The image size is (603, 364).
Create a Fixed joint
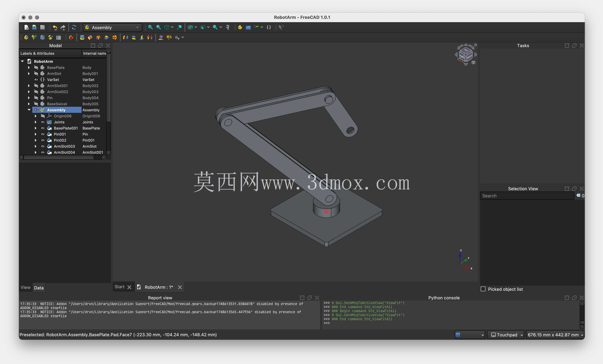tap(82, 37)
